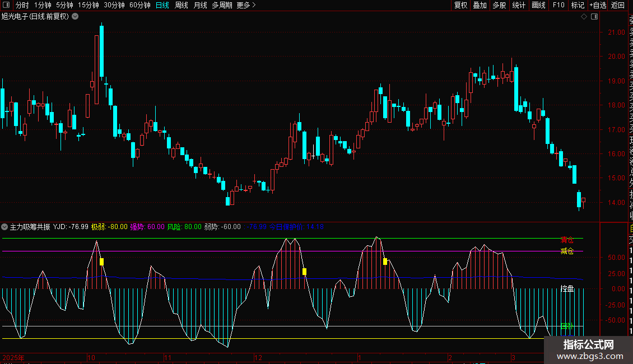The image size is (633, 364).
Task: Toggle the right side panel icon
Action: point(594,17)
